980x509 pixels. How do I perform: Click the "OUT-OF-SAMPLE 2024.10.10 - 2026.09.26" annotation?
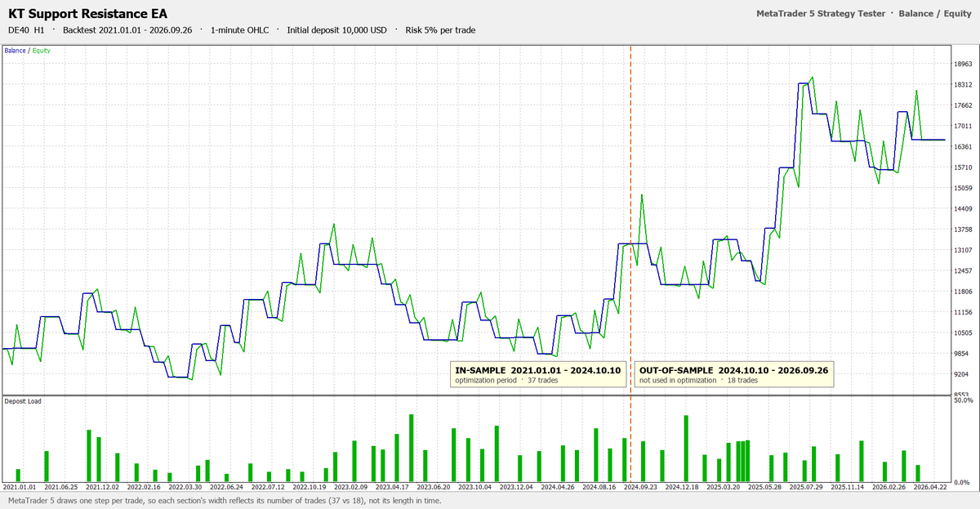(734, 370)
